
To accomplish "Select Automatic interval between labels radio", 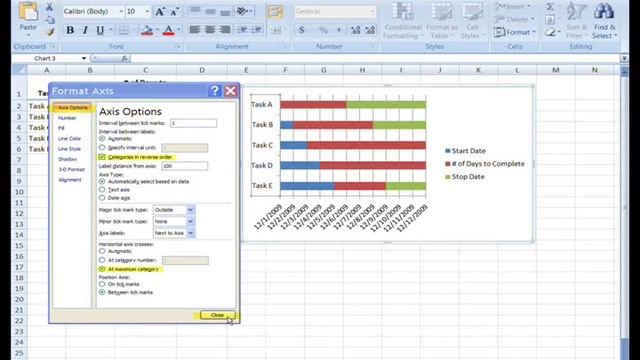I will click(102, 139).
